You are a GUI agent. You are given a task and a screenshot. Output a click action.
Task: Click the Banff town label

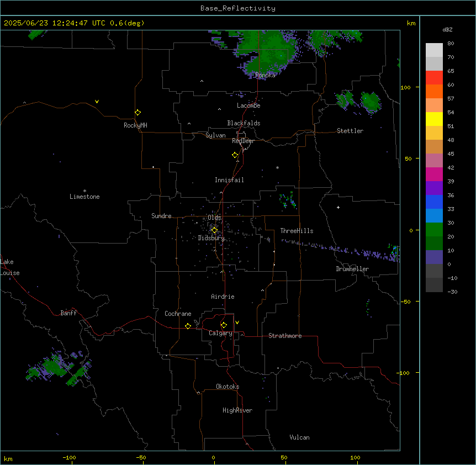point(68,313)
